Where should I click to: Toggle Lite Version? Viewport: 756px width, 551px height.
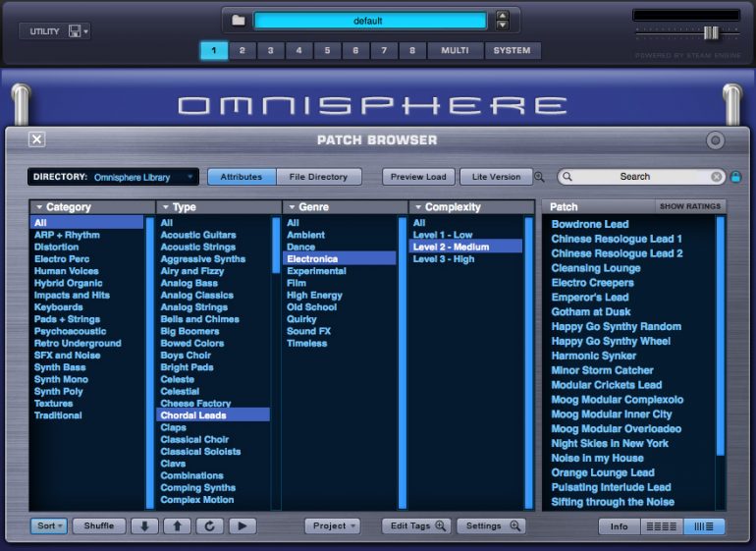point(496,177)
